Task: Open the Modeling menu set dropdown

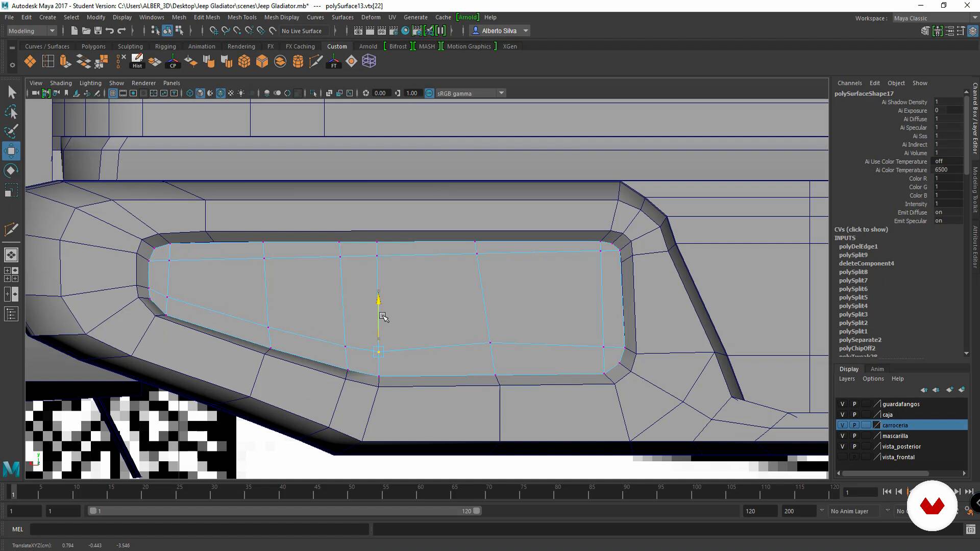Action: (31, 31)
